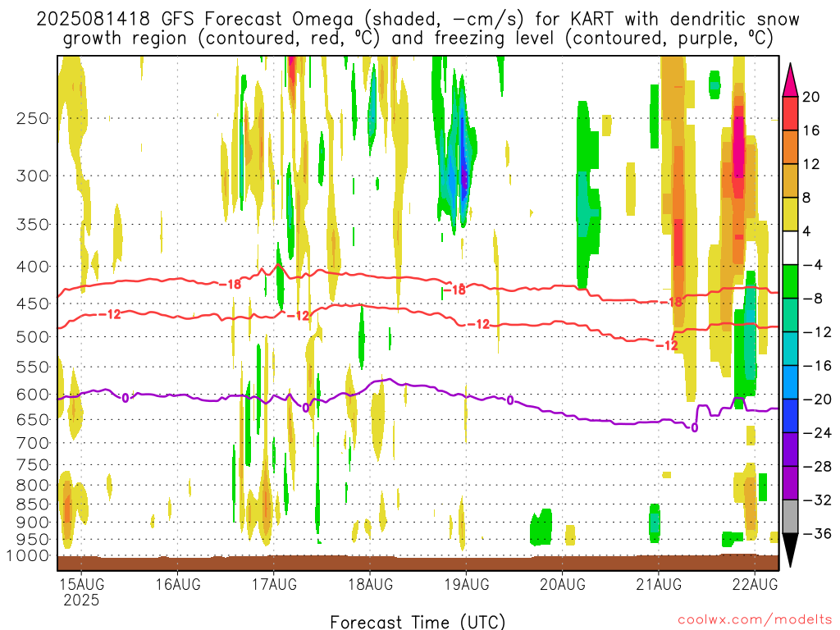Click the 15AUG 2025 date label
This screenshot has width=840, height=630.
pyautogui.click(x=81, y=592)
